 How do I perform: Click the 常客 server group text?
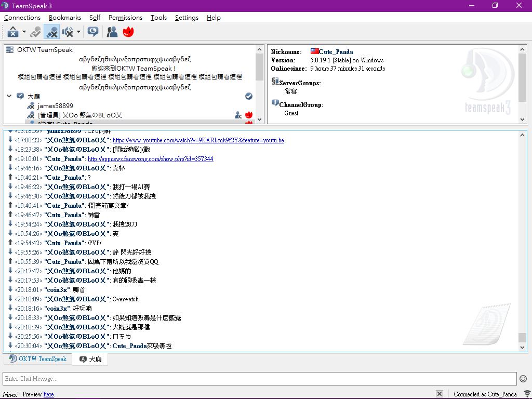[291, 91]
